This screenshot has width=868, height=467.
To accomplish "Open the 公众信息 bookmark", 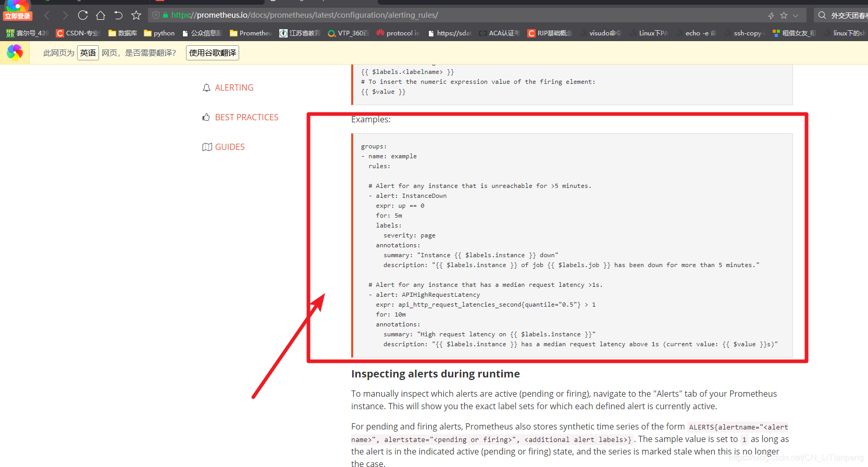I will pos(202,33).
